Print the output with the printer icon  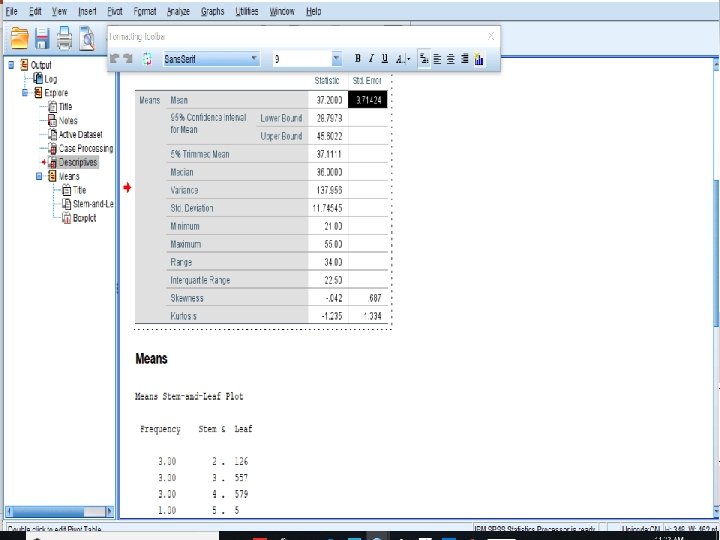(64, 39)
